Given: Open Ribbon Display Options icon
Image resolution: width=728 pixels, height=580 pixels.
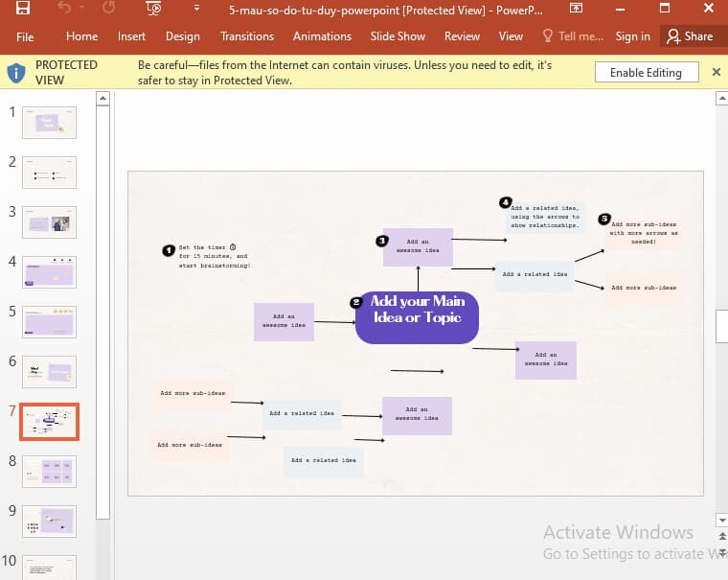Looking at the screenshot, I should tap(577, 8).
